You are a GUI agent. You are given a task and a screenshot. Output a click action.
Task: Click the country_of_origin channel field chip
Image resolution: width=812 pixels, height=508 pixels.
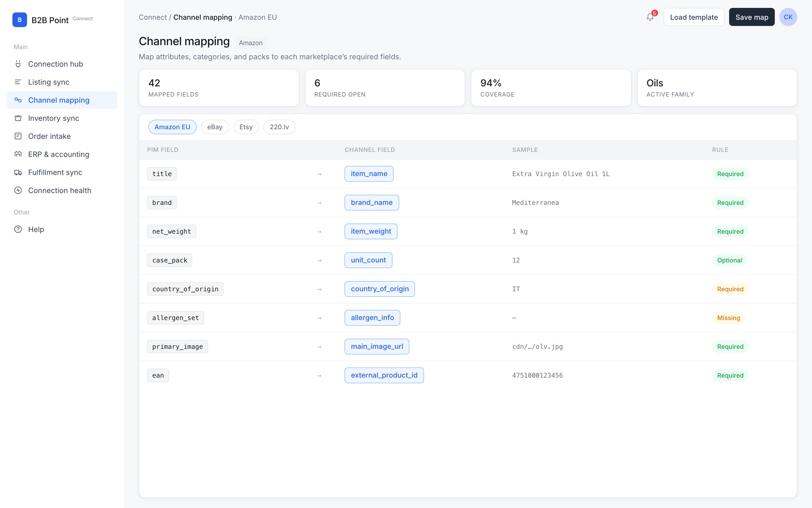379,289
